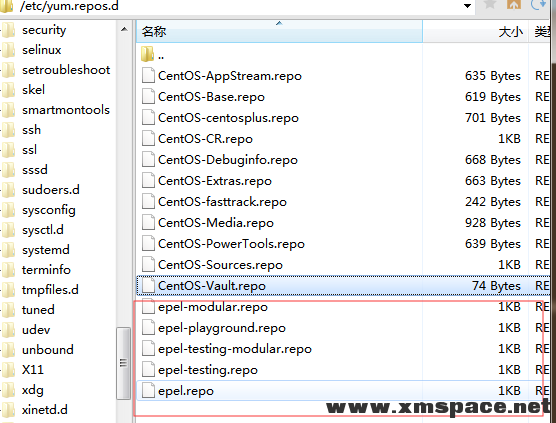Open the sysctl.d folder in the tree
This screenshot has height=423, width=556.
[x=43, y=230]
